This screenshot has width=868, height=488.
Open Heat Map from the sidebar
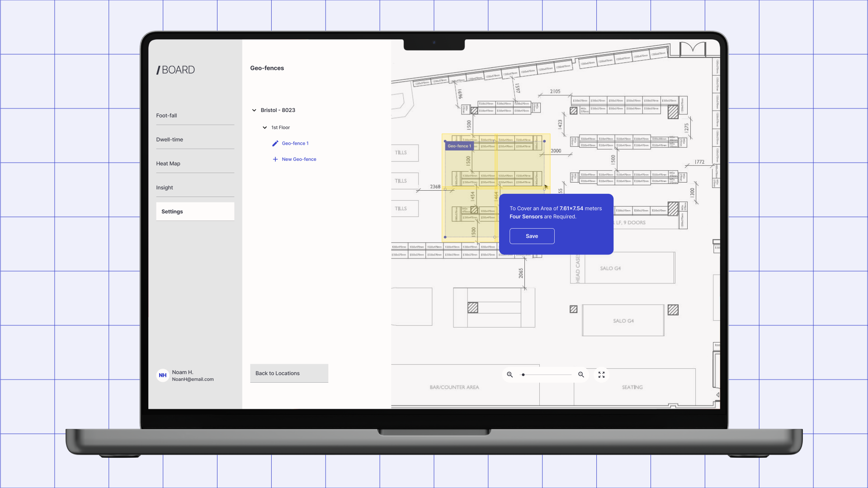pyautogui.click(x=195, y=164)
